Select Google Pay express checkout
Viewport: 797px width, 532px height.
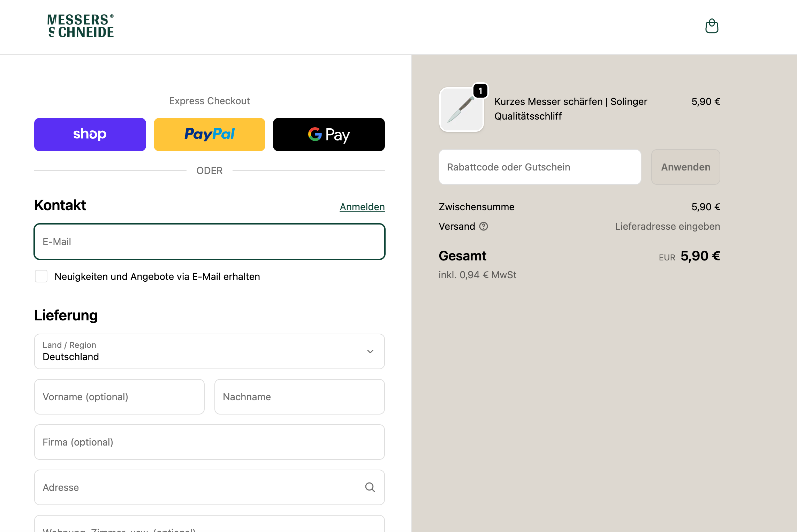tap(329, 135)
